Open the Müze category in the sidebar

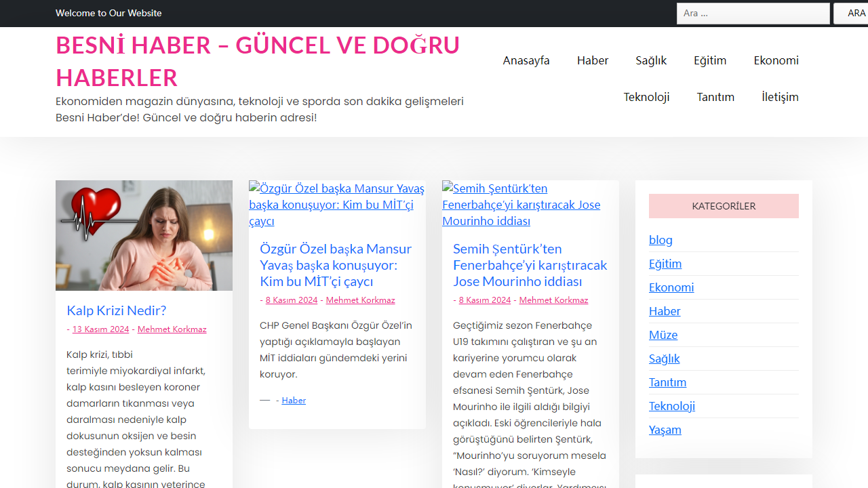[663, 335]
